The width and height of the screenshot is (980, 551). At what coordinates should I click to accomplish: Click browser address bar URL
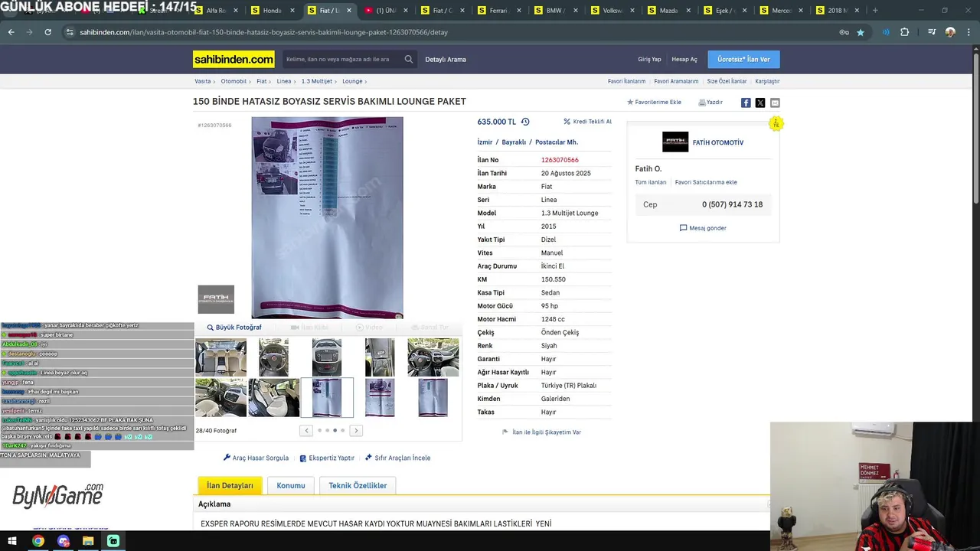[263, 32]
